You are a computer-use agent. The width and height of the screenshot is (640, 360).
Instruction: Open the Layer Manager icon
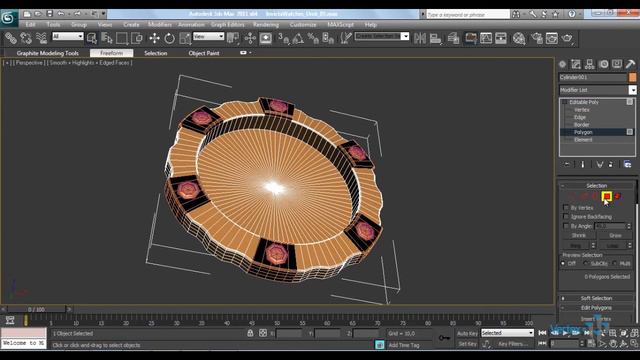click(x=453, y=38)
